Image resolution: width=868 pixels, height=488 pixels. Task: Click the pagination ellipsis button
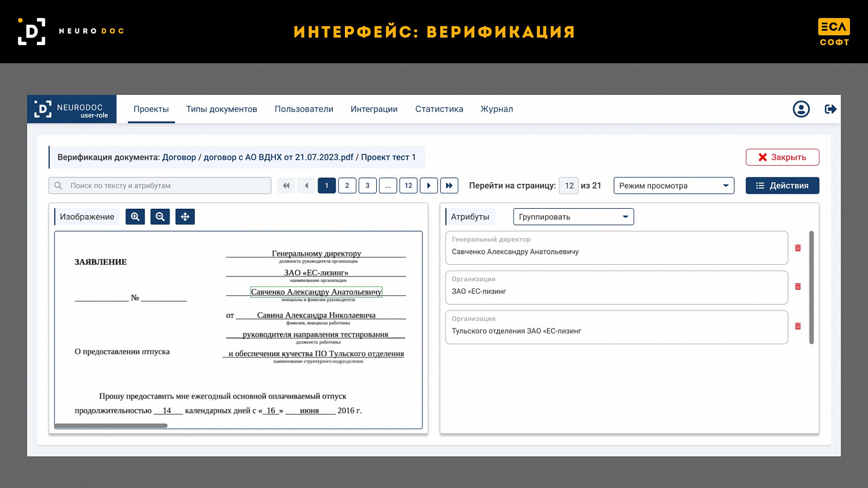pos(388,186)
